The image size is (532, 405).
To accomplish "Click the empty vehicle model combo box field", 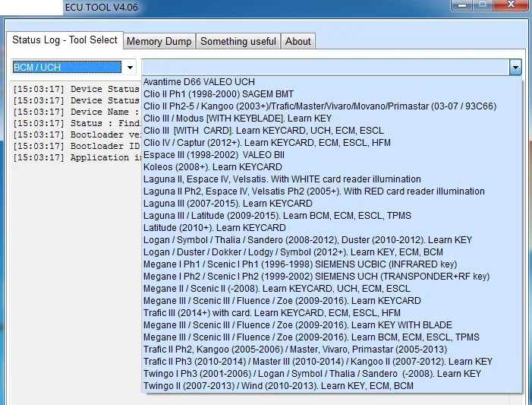I will coord(325,68).
